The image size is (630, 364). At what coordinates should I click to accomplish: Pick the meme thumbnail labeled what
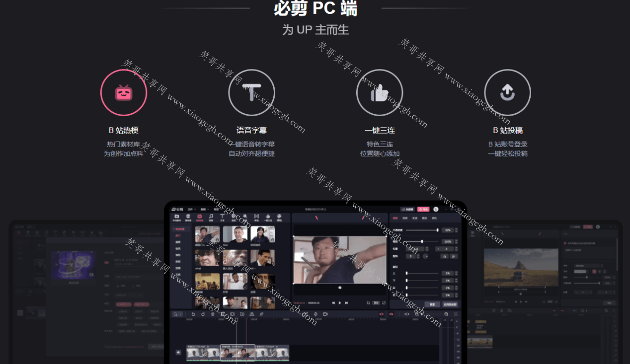click(x=208, y=258)
